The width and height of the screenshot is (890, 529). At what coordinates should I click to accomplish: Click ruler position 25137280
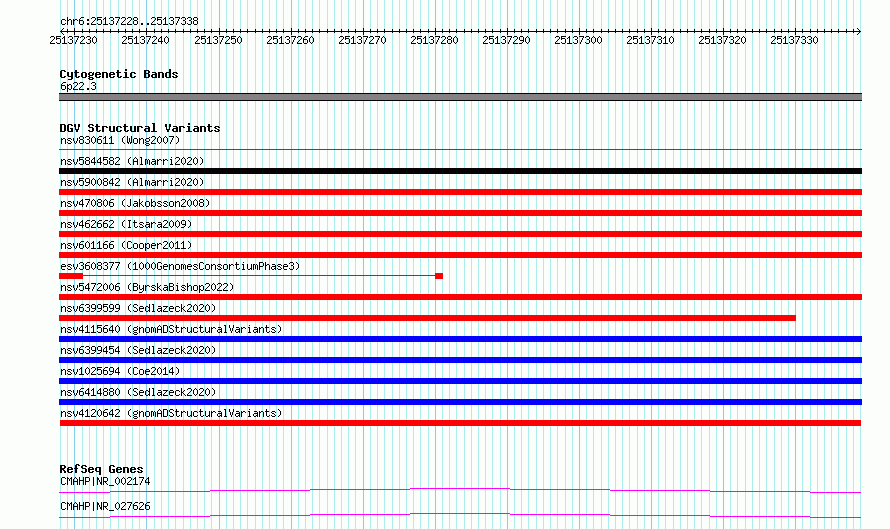coord(434,40)
